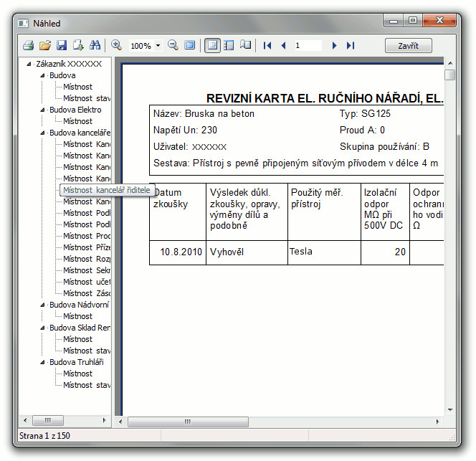The image size is (476, 461).
Task: Toggle the thumbnails panel button
Action: 229,46
